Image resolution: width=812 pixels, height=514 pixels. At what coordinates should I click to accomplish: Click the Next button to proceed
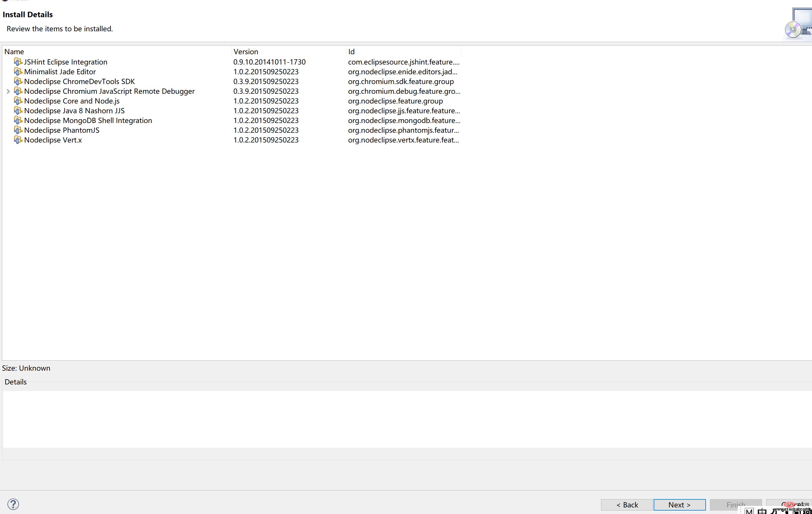tap(680, 505)
